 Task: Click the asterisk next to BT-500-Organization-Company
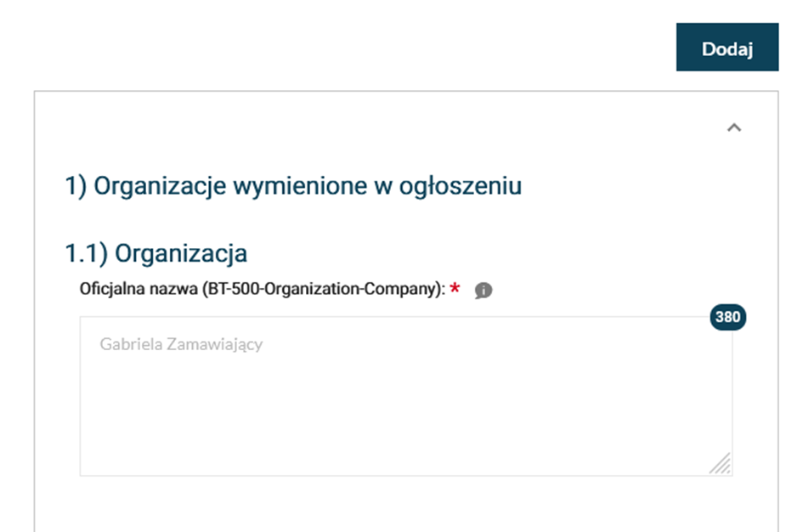(x=455, y=289)
